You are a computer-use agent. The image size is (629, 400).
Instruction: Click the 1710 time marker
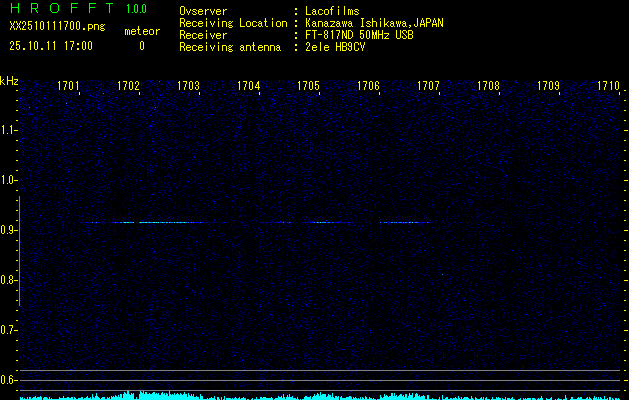click(x=608, y=87)
